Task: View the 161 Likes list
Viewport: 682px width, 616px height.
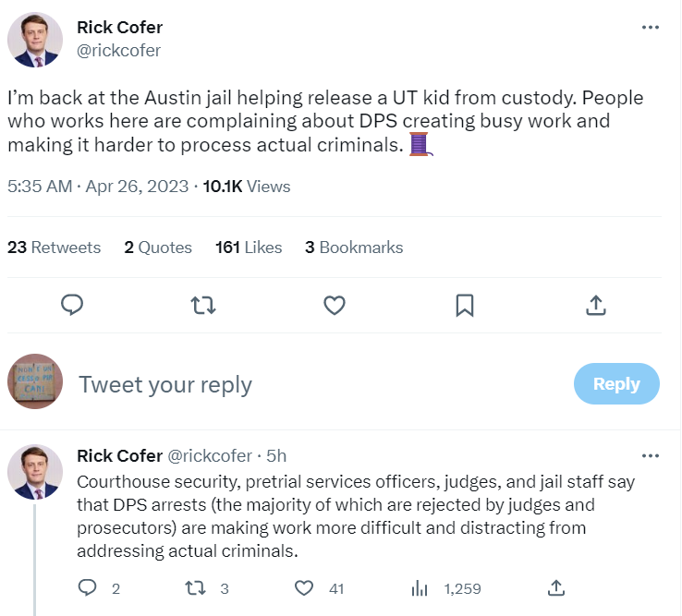Action: click(249, 248)
